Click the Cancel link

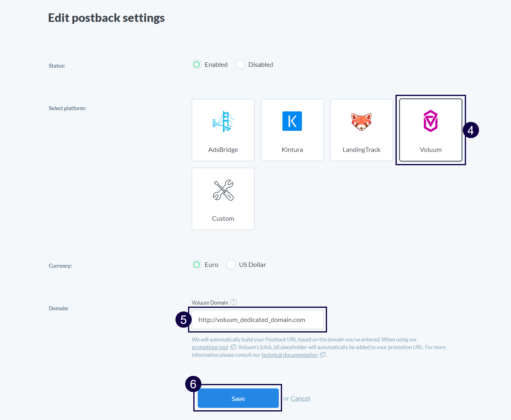300,399
